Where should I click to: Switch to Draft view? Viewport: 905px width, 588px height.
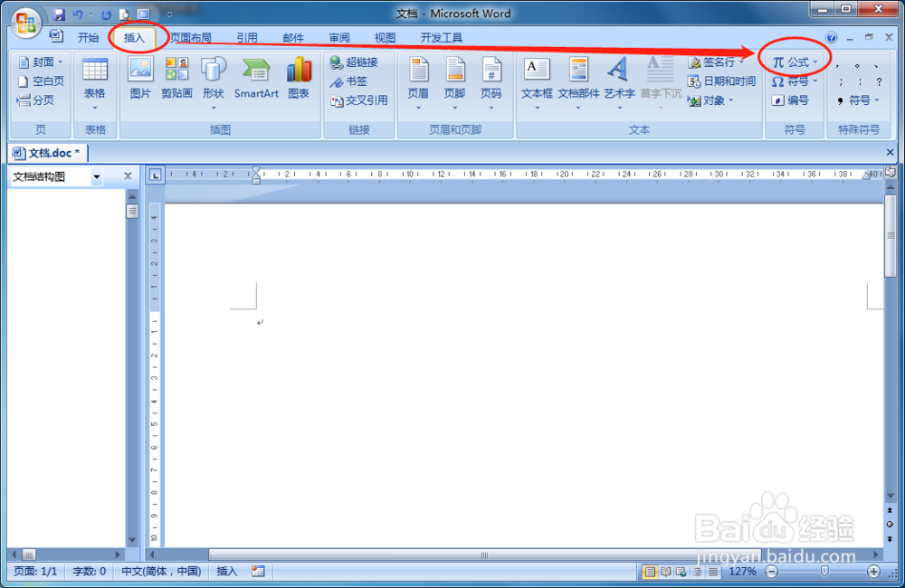[x=713, y=572]
